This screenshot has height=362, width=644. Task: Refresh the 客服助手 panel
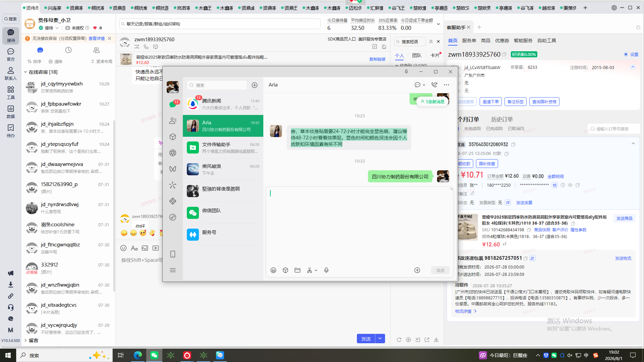[638, 27]
